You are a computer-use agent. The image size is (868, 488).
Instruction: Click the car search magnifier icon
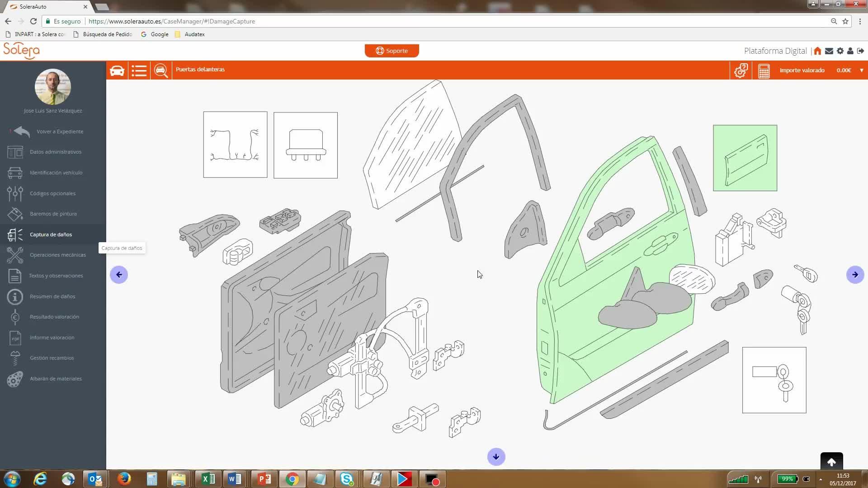coord(161,70)
